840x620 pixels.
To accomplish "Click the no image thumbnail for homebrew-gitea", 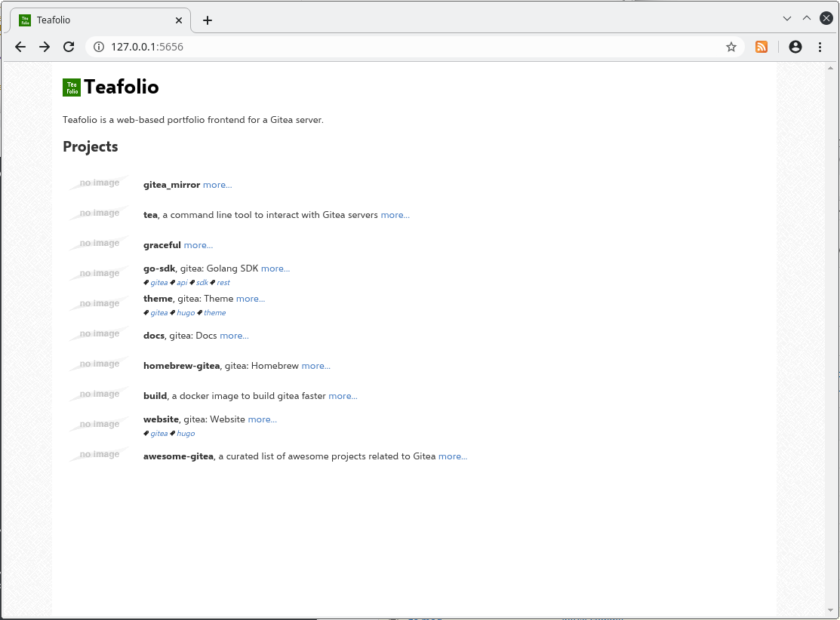I will (x=100, y=364).
